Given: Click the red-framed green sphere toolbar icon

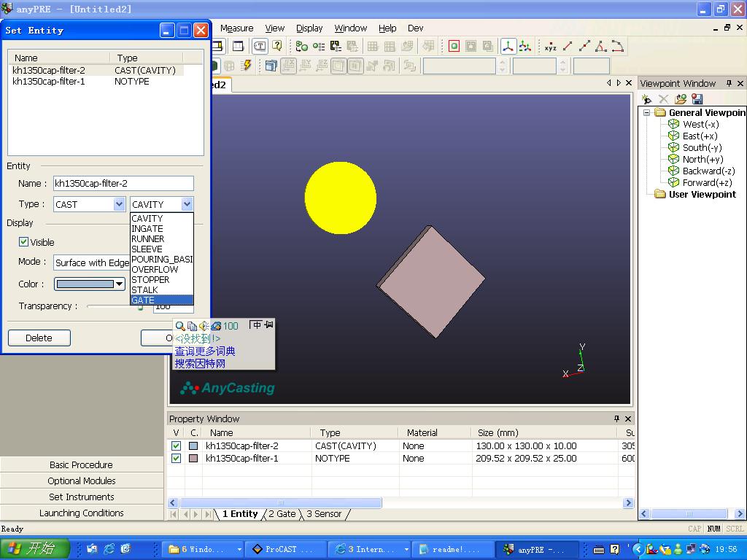Looking at the screenshot, I should point(454,46).
